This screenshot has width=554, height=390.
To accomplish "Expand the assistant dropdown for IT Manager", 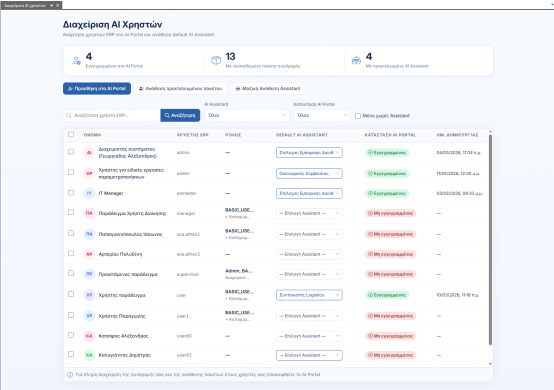I will click(x=309, y=193).
